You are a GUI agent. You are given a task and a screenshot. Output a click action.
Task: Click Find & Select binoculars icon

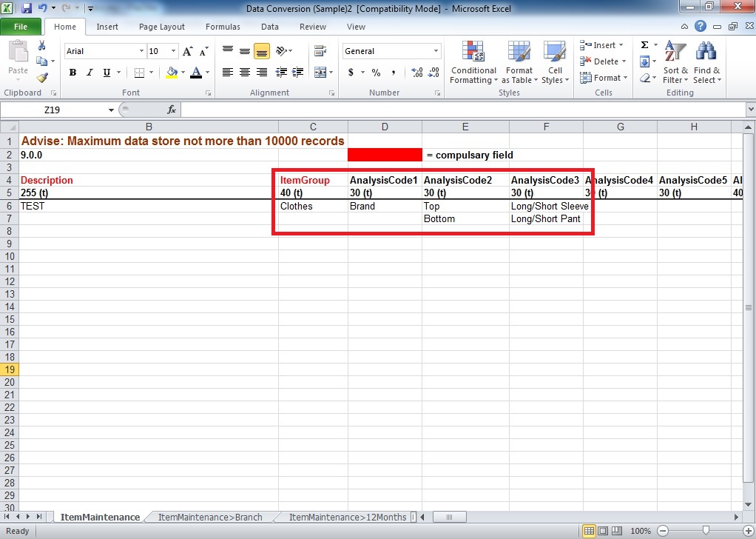point(706,63)
